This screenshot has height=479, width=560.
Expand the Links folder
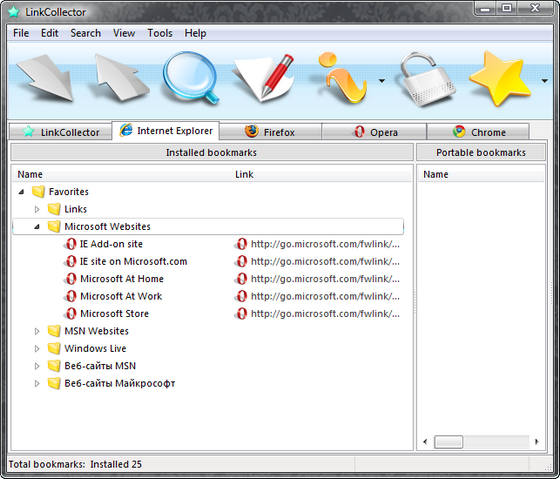click(37, 209)
